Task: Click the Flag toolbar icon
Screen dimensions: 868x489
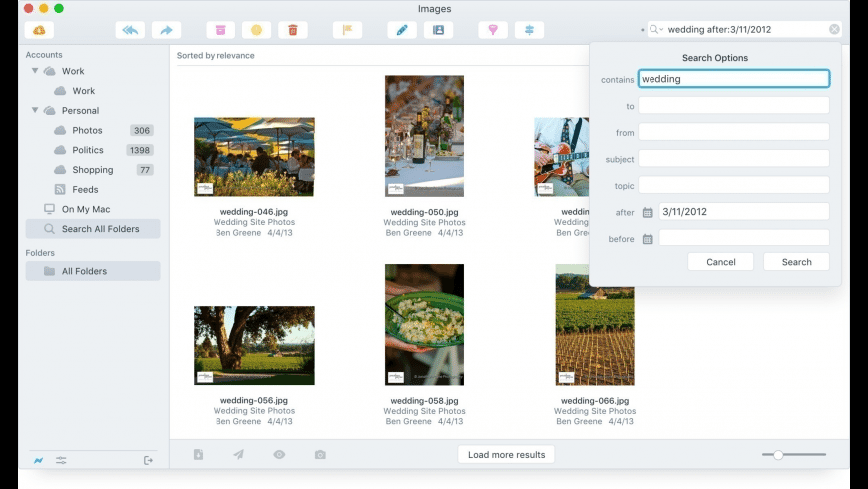Action: (347, 30)
